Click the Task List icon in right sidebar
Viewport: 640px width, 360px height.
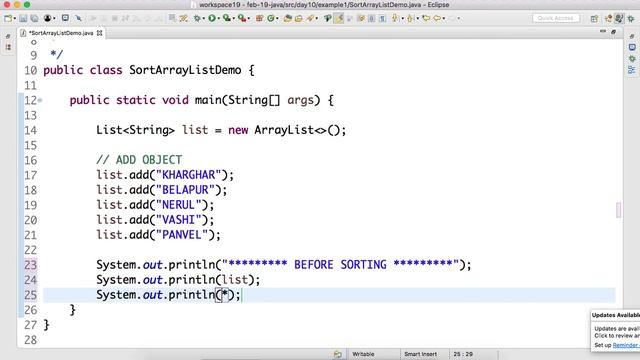tap(632, 47)
